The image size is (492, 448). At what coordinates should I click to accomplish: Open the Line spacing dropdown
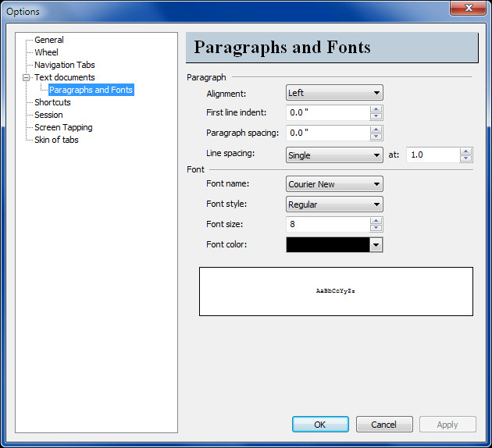[334, 155]
